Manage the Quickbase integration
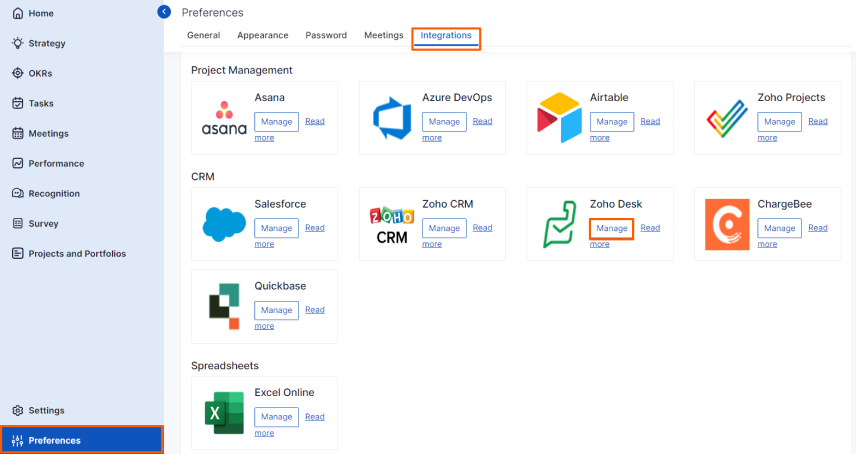This screenshot has width=856, height=454. point(276,310)
